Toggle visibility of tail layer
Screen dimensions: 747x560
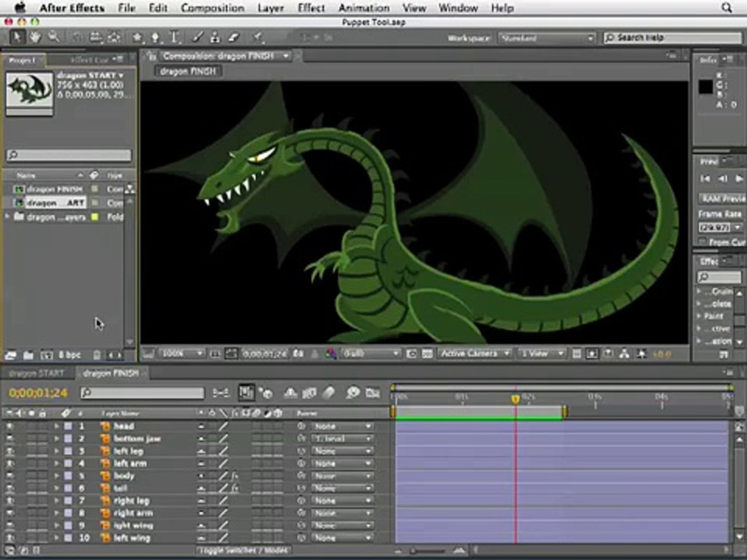(10, 488)
